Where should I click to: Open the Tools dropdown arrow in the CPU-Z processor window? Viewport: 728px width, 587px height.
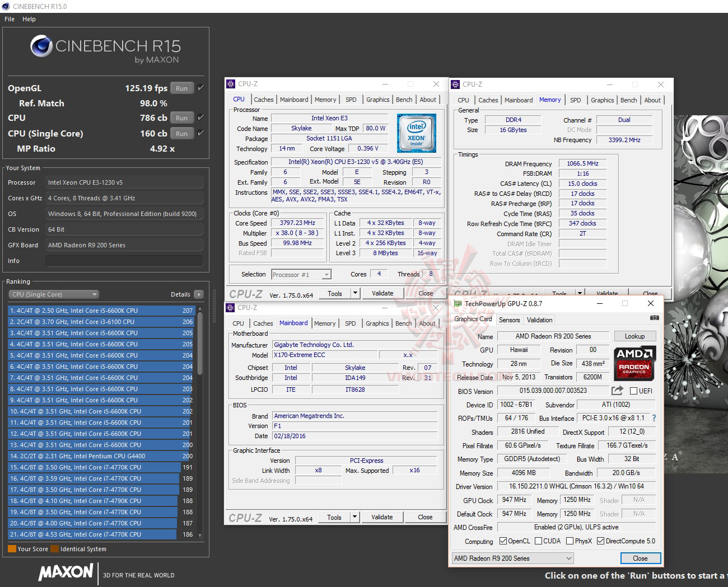click(354, 293)
